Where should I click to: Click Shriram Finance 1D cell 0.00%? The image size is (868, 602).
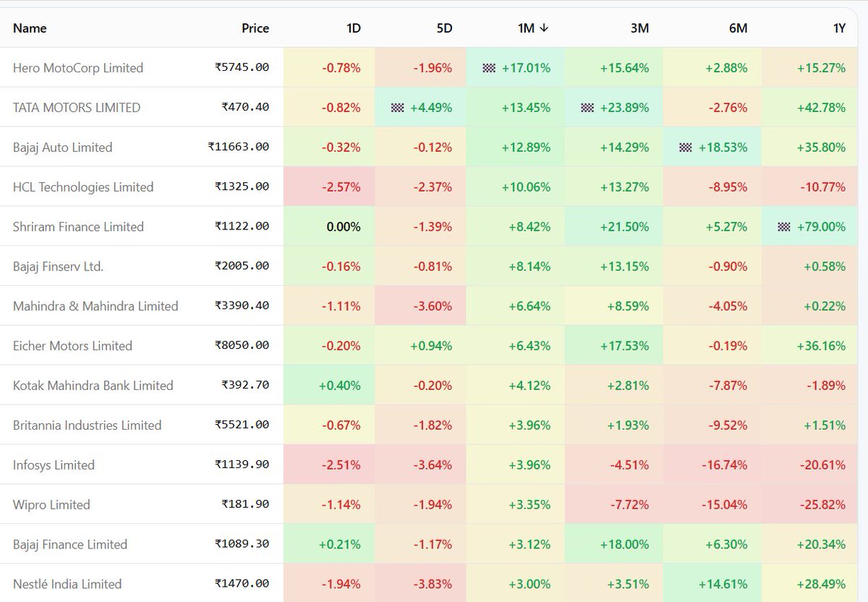point(329,226)
